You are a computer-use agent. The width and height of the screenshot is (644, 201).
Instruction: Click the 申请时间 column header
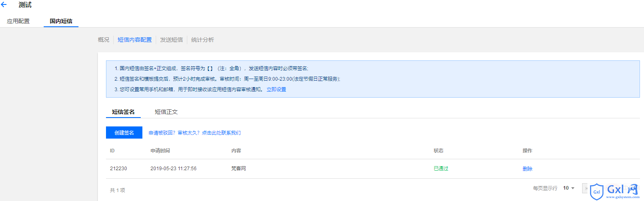pyautogui.click(x=160, y=151)
